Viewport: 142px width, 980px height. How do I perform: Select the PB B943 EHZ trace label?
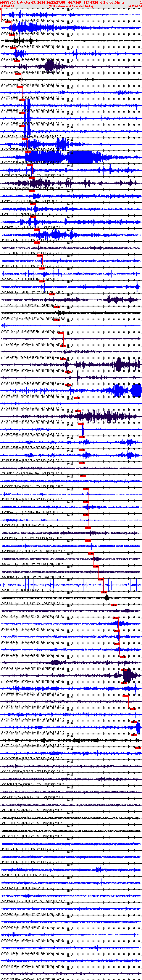(33, 460)
